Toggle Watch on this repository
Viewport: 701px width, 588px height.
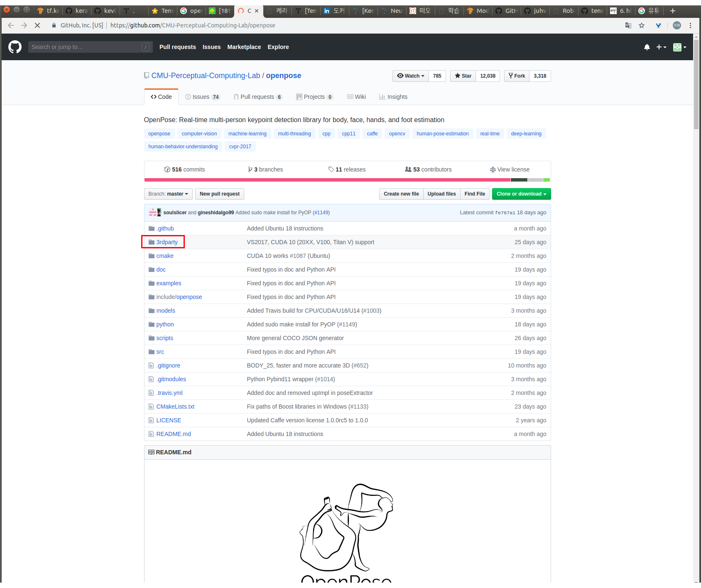coord(410,76)
